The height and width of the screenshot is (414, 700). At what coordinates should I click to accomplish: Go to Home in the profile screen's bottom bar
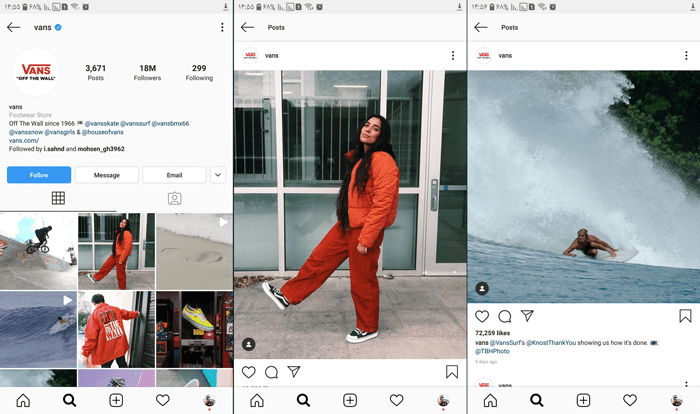click(x=23, y=400)
